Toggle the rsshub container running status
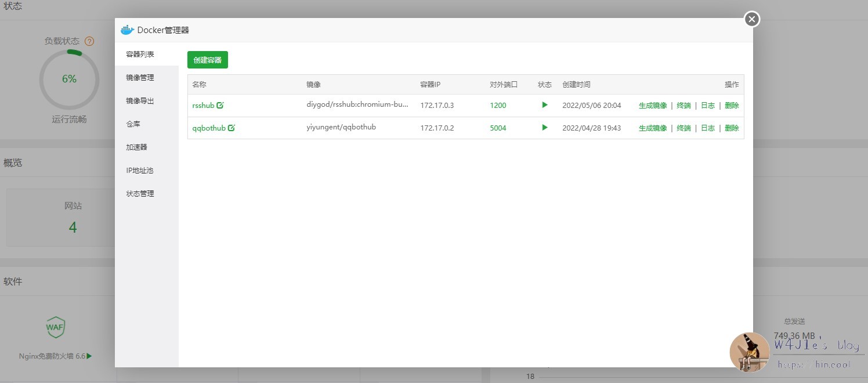 click(x=544, y=105)
